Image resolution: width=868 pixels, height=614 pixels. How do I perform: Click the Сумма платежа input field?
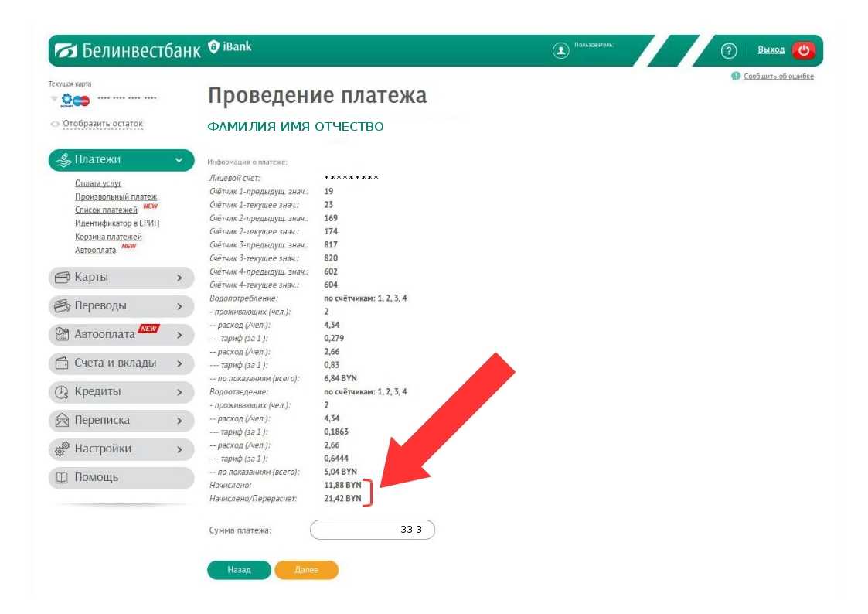pyautogui.click(x=372, y=530)
